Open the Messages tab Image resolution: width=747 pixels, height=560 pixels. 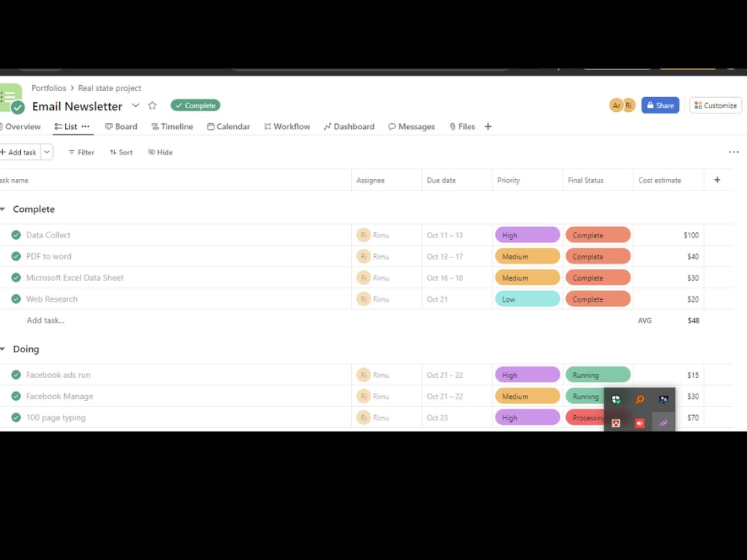(412, 127)
